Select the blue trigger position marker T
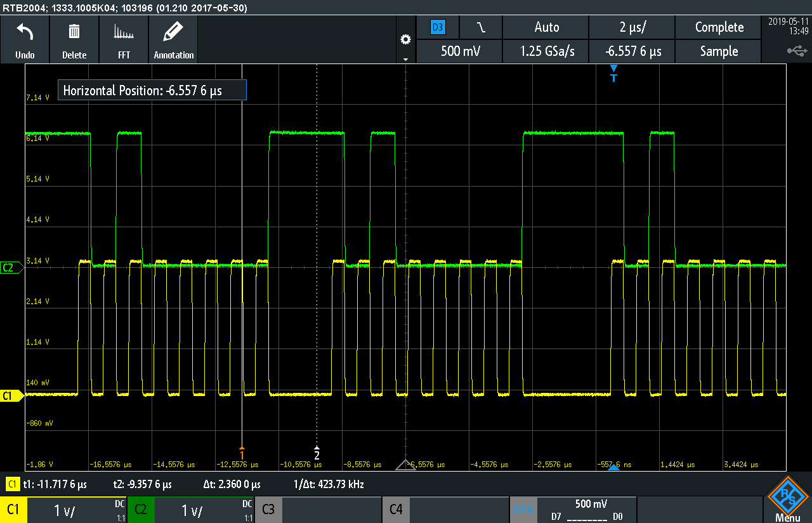Viewport: 812px width, 523px height. tap(613, 74)
